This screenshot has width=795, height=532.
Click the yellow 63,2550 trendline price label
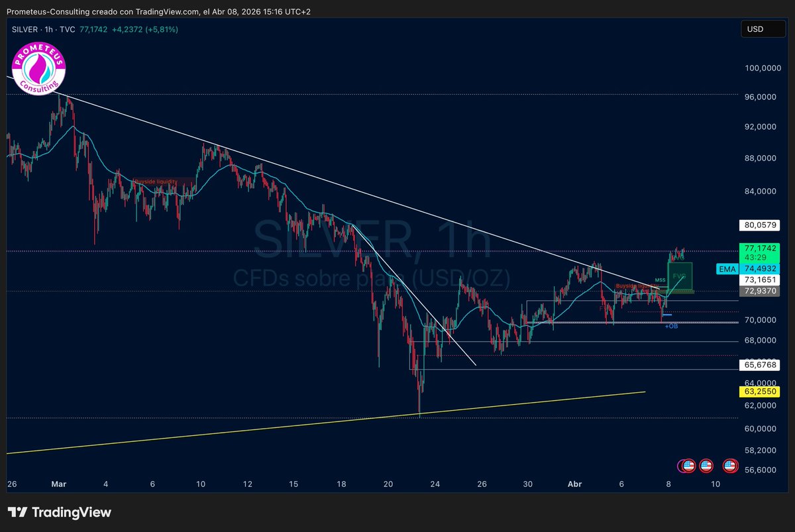759,392
